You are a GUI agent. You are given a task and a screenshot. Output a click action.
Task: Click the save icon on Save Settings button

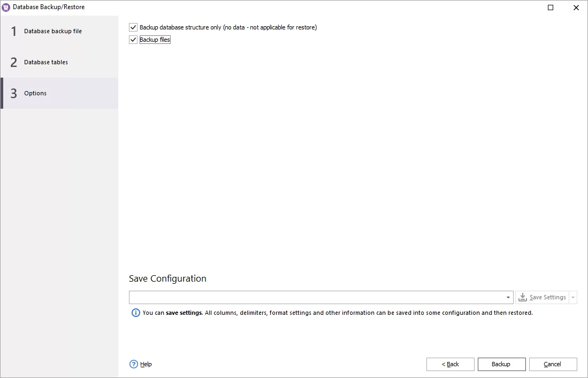[522, 297]
